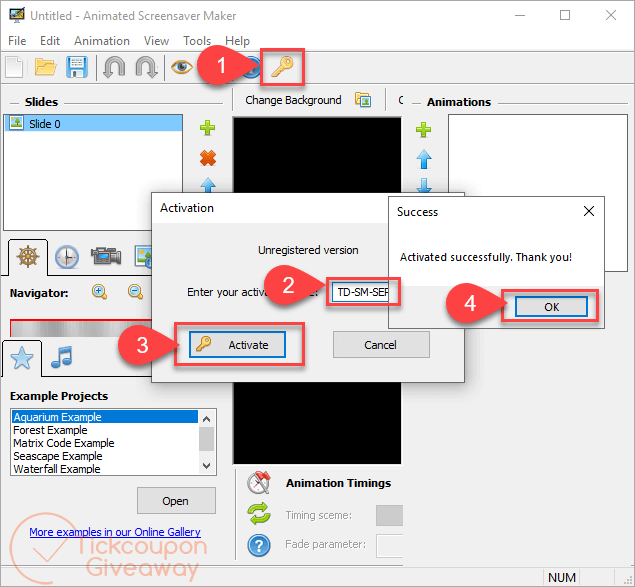Image resolution: width=635 pixels, height=587 pixels.
Task: Switch to the music note tab
Action: [x=62, y=357]
